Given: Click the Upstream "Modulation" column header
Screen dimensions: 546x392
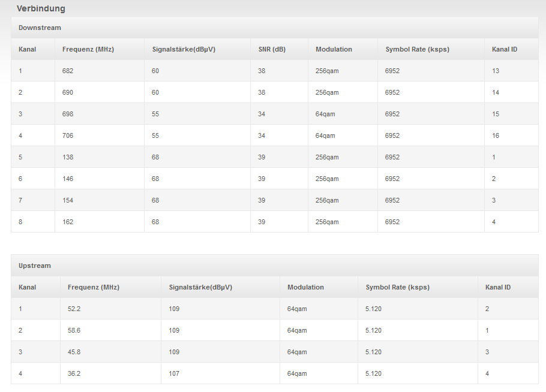Looking at the screenshot, I should [305, 287].
